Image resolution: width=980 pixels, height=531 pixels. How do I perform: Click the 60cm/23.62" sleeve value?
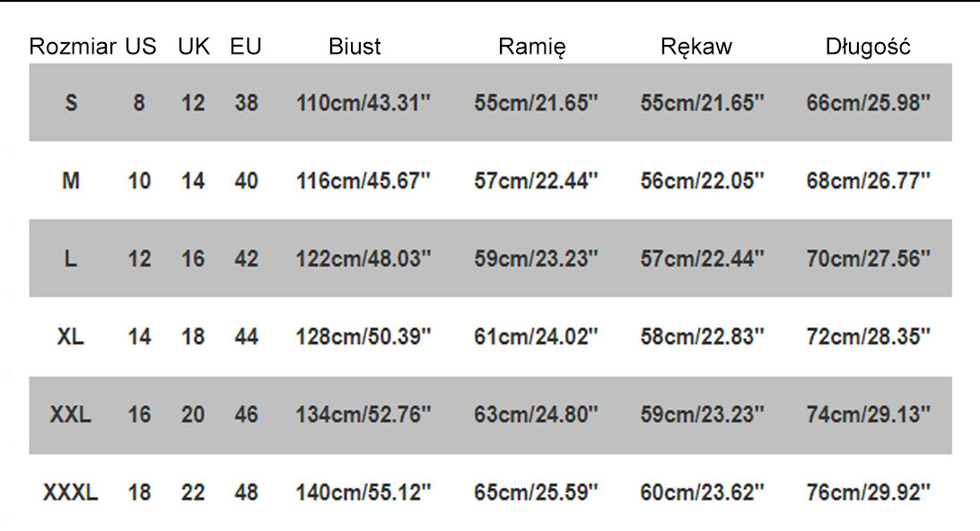(702, 492)
